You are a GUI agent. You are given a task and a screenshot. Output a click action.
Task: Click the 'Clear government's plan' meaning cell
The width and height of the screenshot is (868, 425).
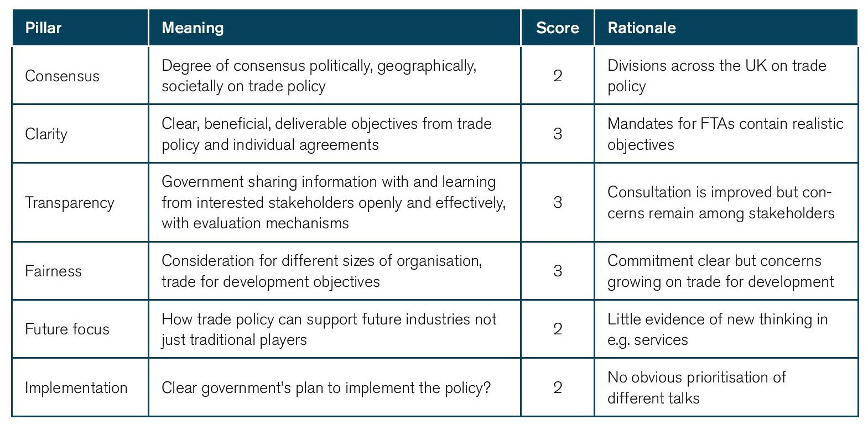(326, 387)
